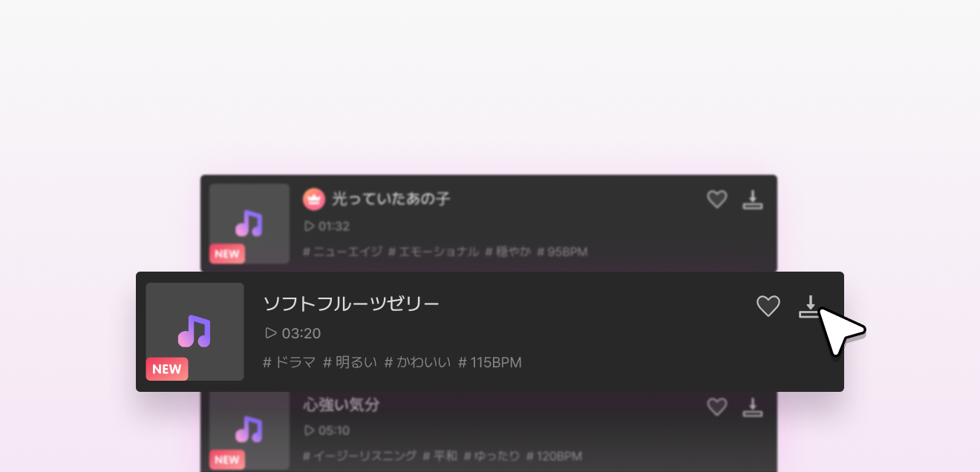Filter by the #かわいい tag
Viewport: 980px width, 472px height.
click(x=417, y=363)
